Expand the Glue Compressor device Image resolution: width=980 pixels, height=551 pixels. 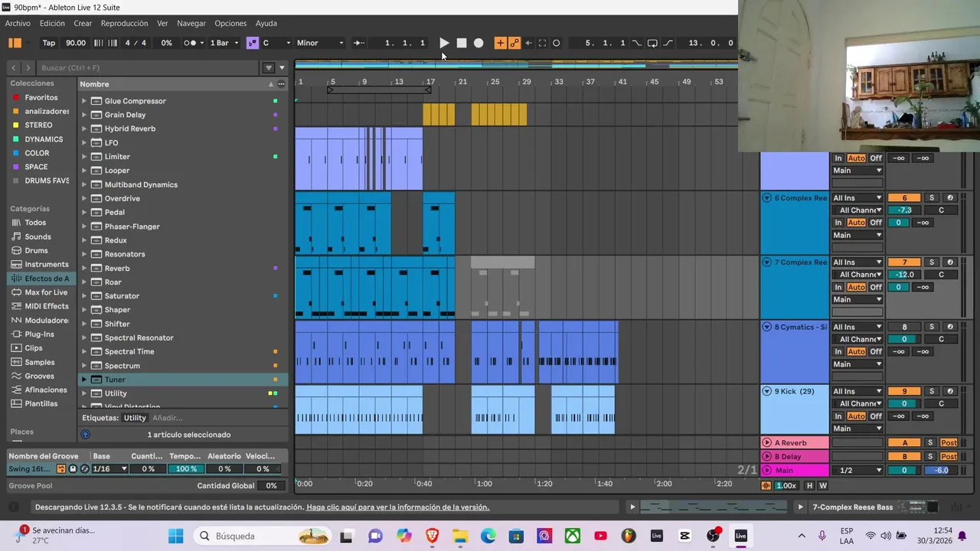84,101
